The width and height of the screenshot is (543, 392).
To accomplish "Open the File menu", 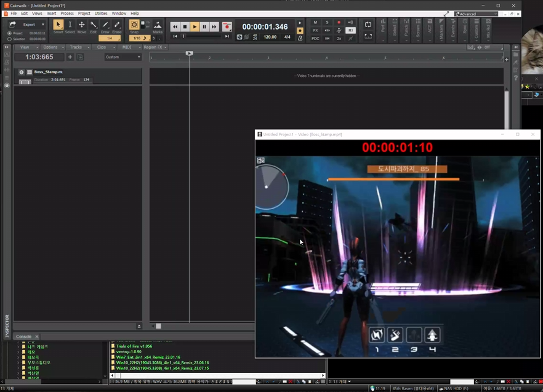I will [x=14, y=14].
